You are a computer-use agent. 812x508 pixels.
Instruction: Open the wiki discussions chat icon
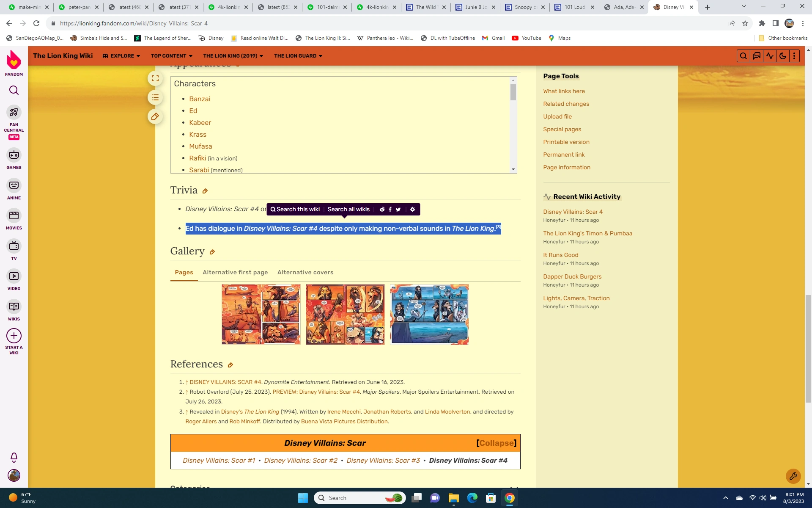pos(757,56)
